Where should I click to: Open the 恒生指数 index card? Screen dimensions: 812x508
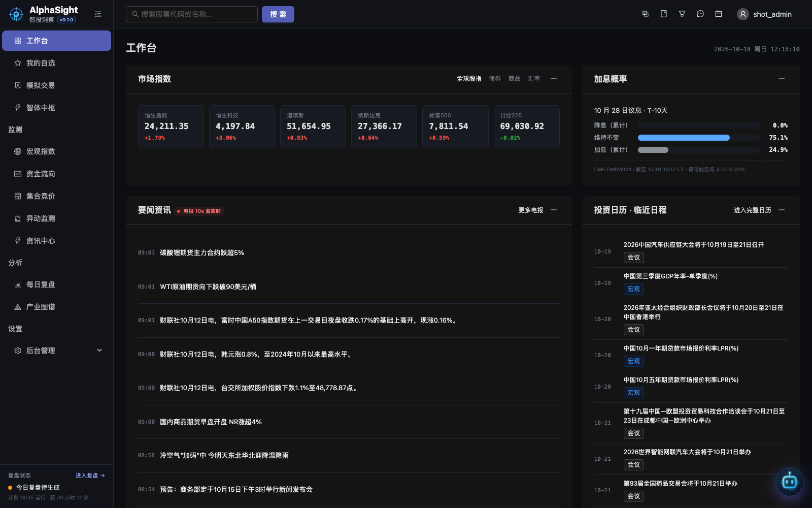click(x=171, y=126)
